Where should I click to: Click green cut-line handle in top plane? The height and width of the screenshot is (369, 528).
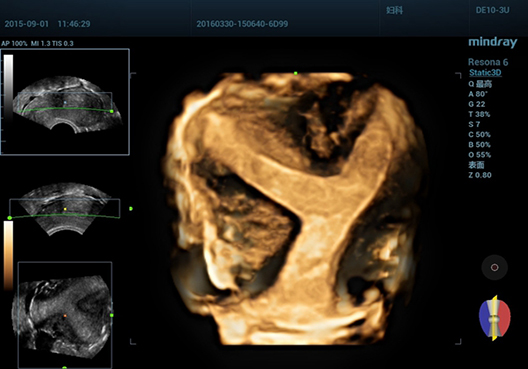[x=112, y=111]
